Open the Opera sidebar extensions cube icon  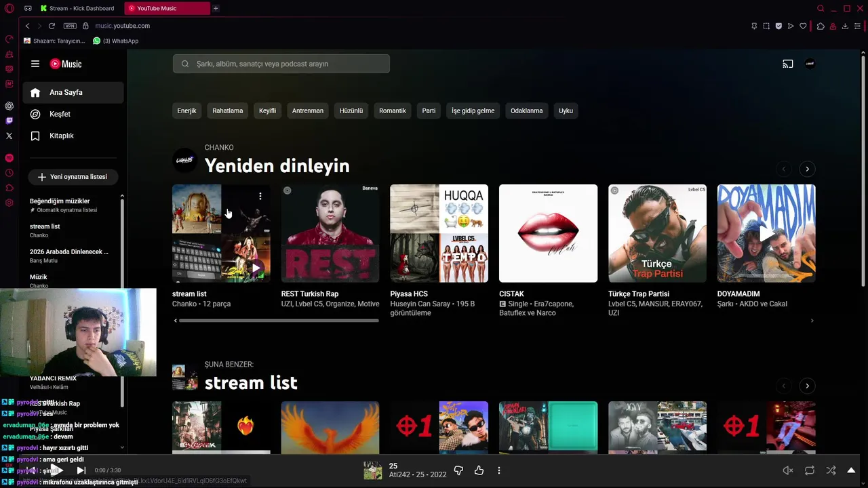[9, 188]
